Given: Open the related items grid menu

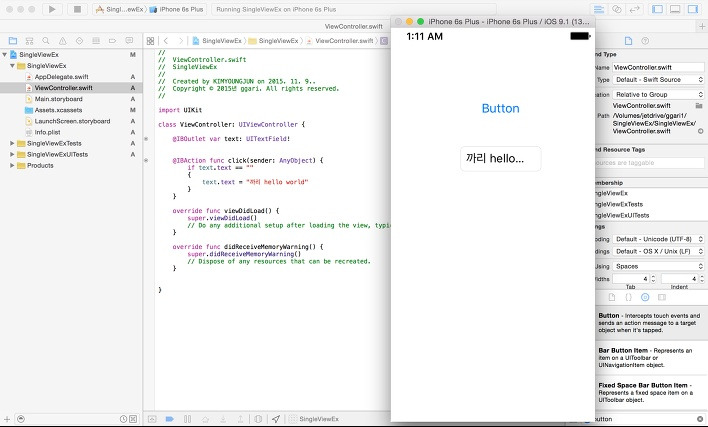Looking at the screenshot, I should pyautogui.click(x=150, y=41).
